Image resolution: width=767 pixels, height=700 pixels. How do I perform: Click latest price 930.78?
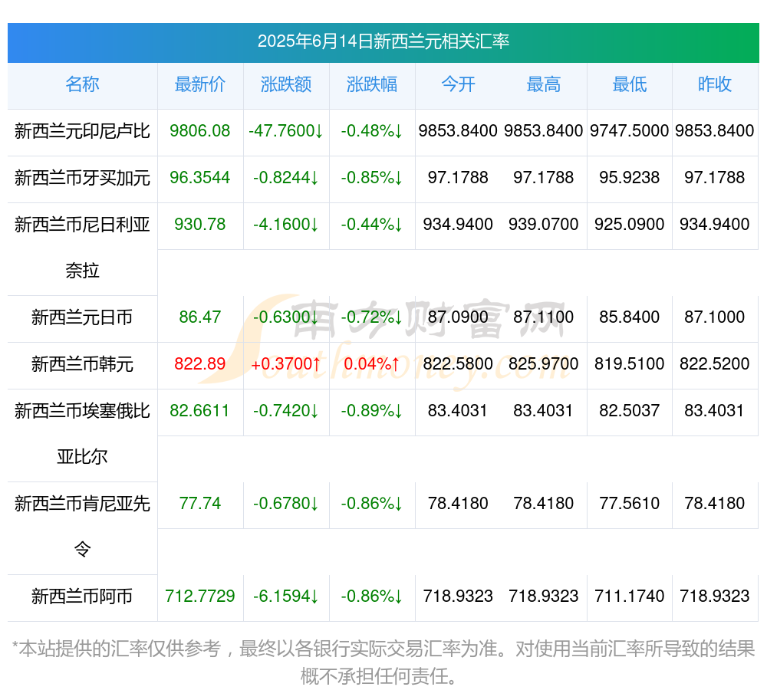[x=200, y=225]
